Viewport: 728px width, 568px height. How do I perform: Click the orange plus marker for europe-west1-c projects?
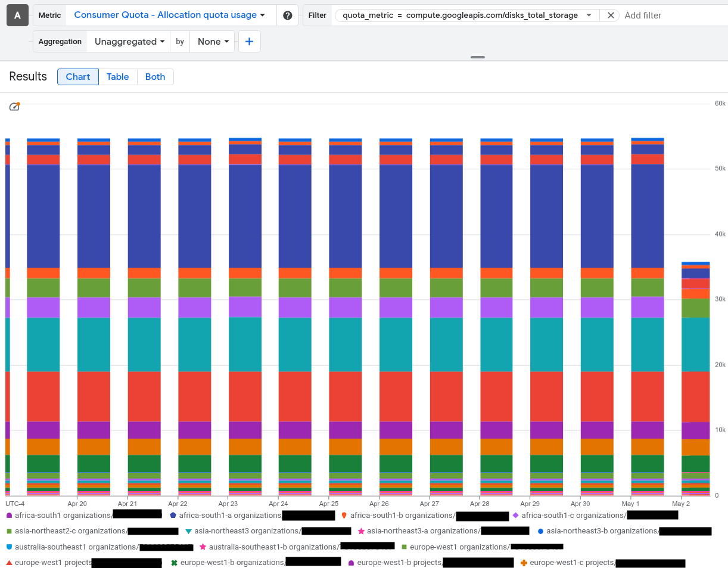[524, 563]
